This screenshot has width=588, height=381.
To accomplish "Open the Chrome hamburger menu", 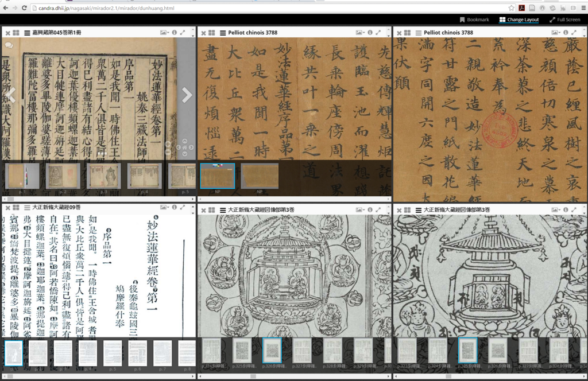I will coord(583,8).
